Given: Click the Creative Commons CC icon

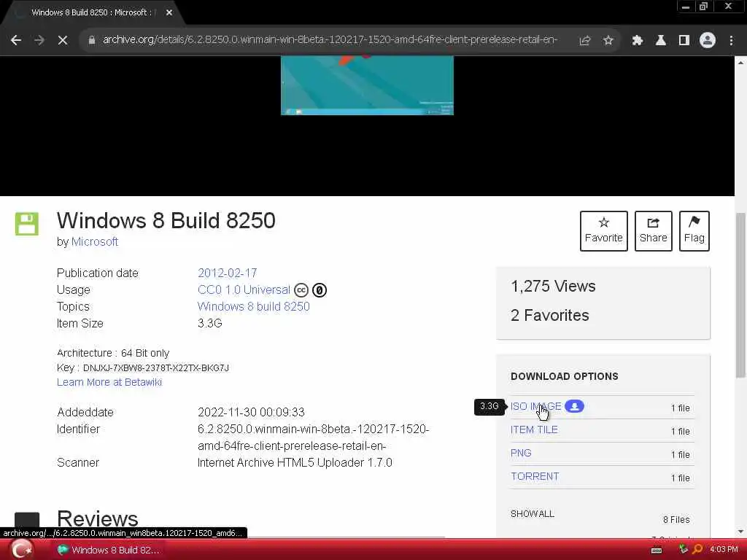Looking at the screenshot, I should coord(301,290).
